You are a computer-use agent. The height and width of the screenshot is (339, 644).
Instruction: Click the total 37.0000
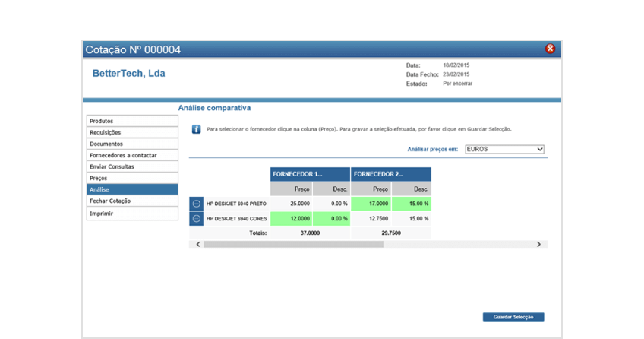click(x=310, y=233)
